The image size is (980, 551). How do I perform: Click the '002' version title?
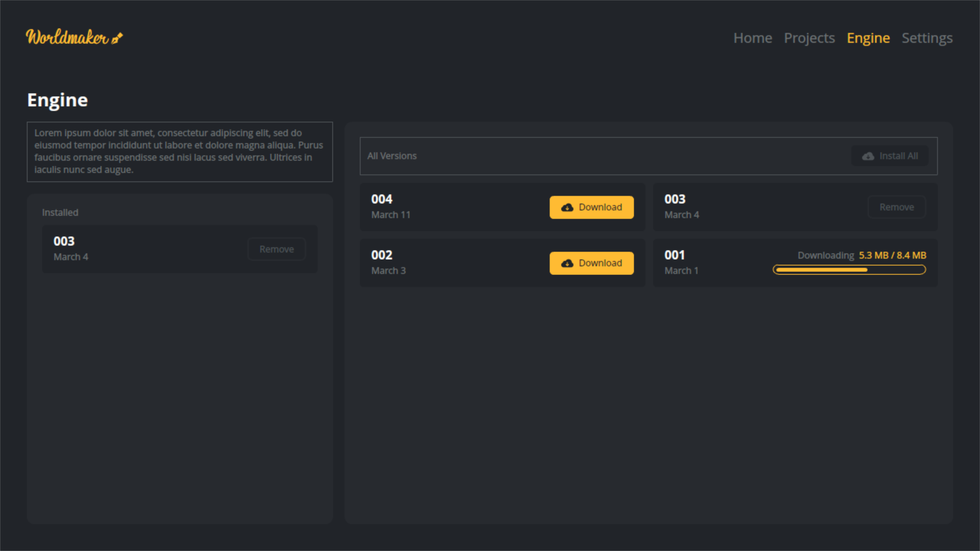pos(382,255)
